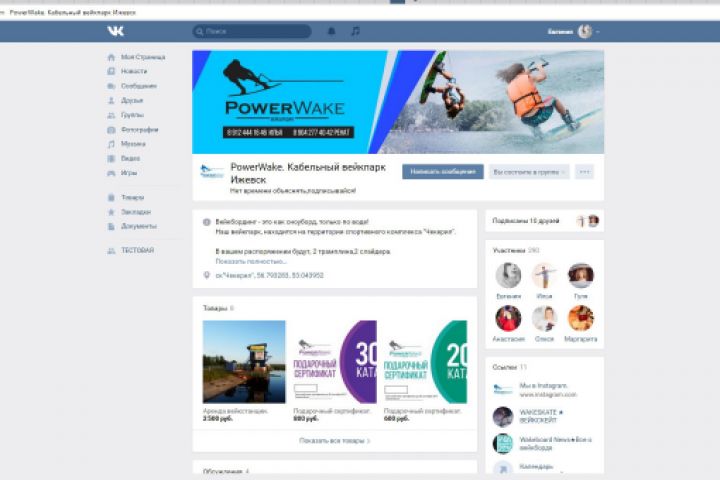The image size is (720, 480).
Task: Open member Евгения's avatar
Action: pos(508,276)
